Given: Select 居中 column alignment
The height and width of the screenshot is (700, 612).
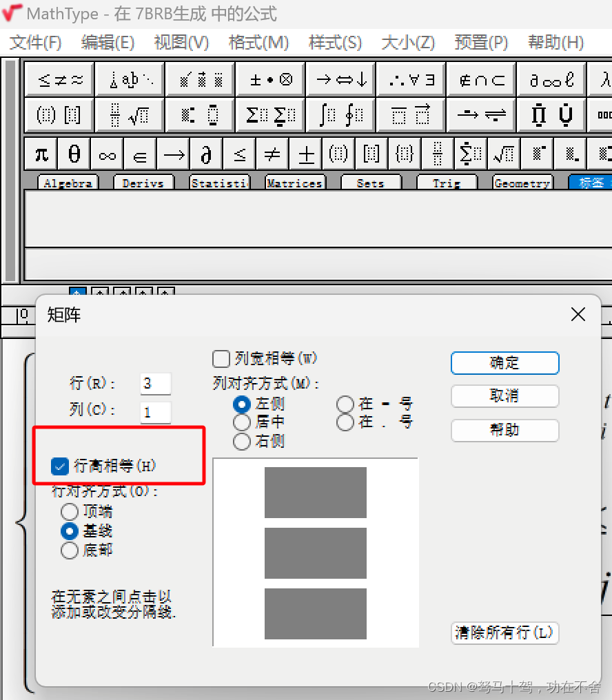Looking at the screenshot, I should point(242,423).
